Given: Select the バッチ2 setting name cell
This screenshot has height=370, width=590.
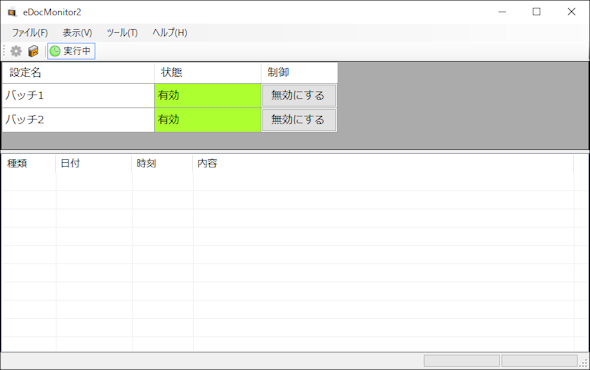Looking at the screenshot, I should click(78, 120).
